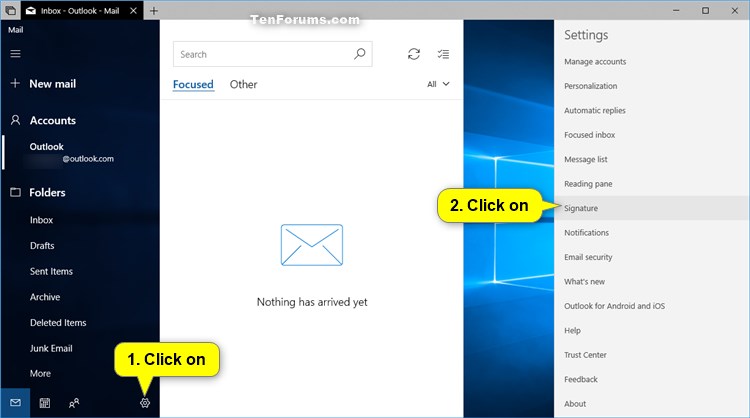Switch to Mail app icon

click(x=15, y=403)
